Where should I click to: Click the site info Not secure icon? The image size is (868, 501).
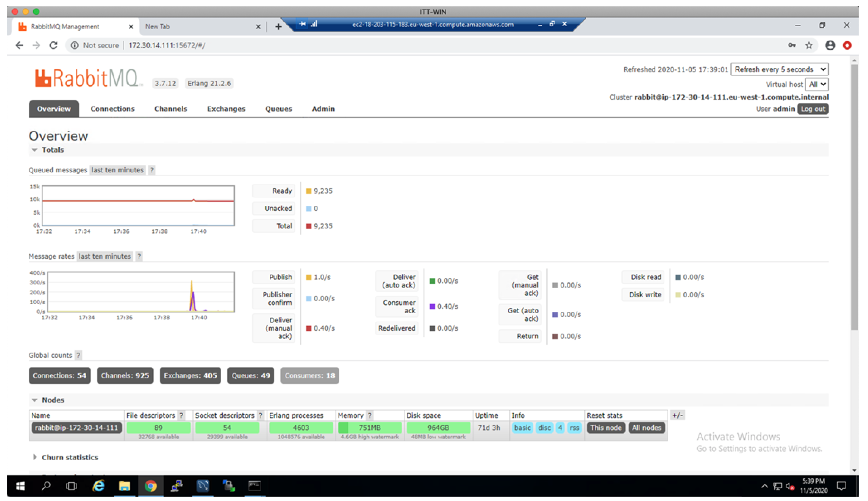[x=75, y=45]
